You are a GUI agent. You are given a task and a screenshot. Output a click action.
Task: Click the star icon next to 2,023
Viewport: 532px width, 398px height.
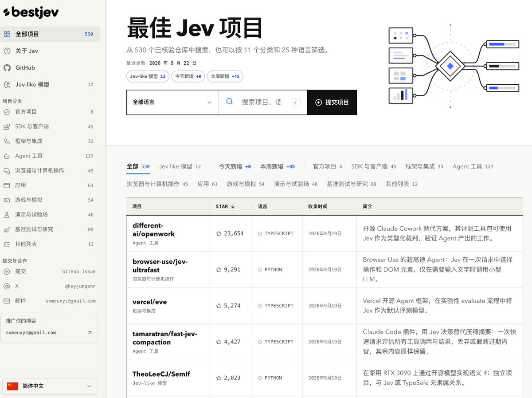219,378
